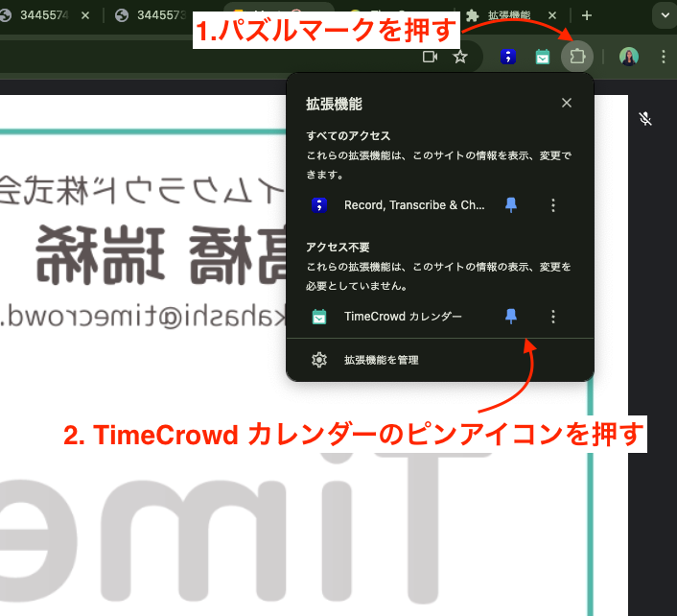
Task: Click the camera icon in the address bar
Action: 430,57
